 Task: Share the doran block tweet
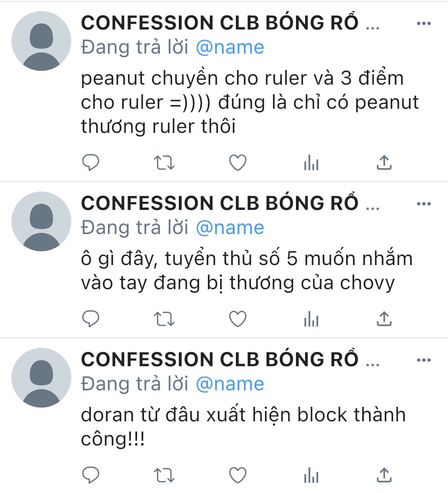pos(384,475)
